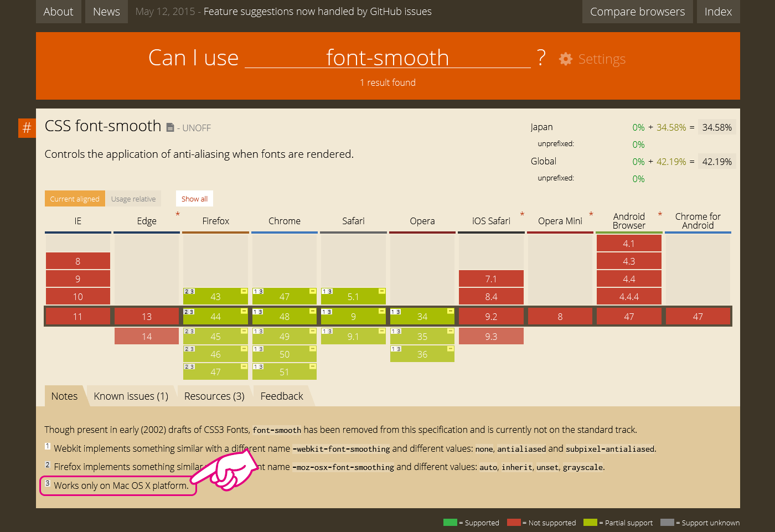
Task: Open the Compare browsers page
Action: (x=638, y=12)
